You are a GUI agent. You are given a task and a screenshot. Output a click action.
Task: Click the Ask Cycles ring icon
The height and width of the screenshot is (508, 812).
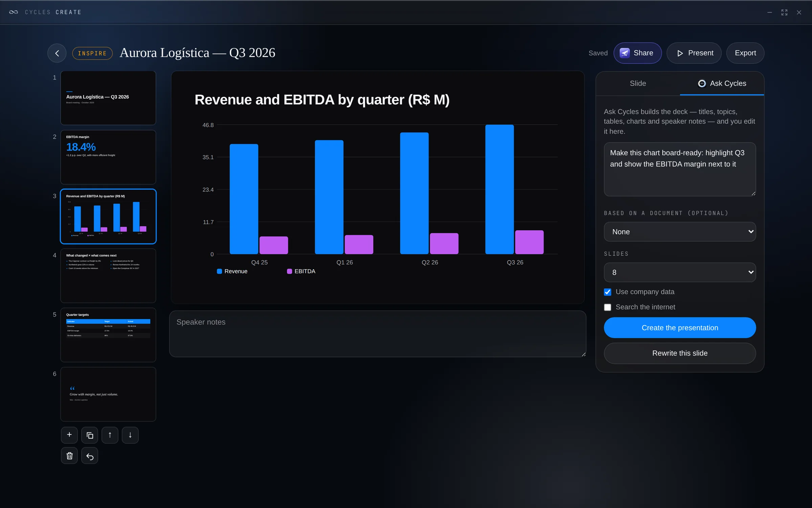click(x=702, y=84)
